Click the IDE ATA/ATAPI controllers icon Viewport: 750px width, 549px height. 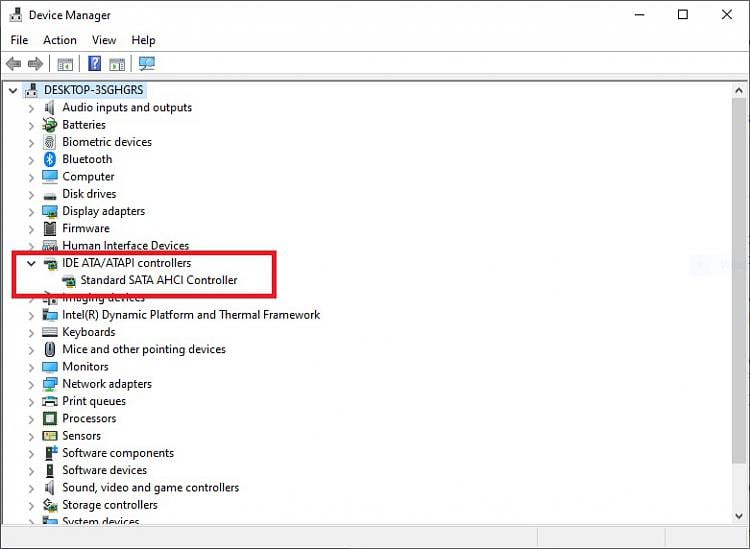click(50, 263)
